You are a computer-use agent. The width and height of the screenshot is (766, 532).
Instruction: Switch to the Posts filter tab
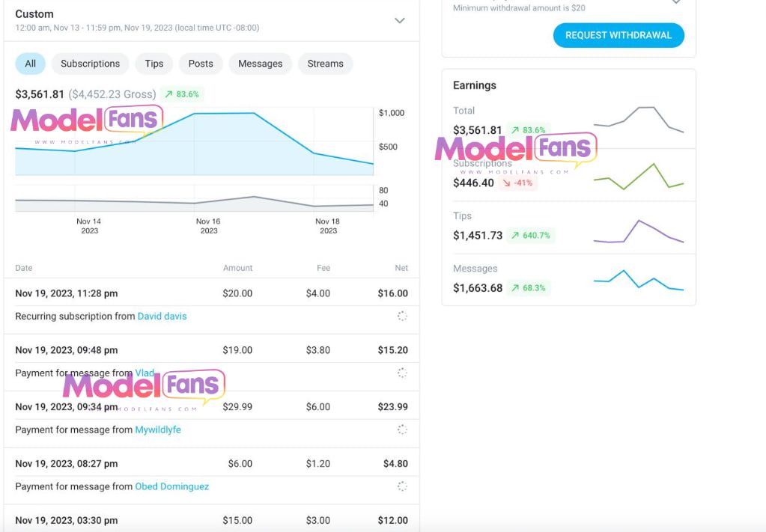[x=201, y=64]
